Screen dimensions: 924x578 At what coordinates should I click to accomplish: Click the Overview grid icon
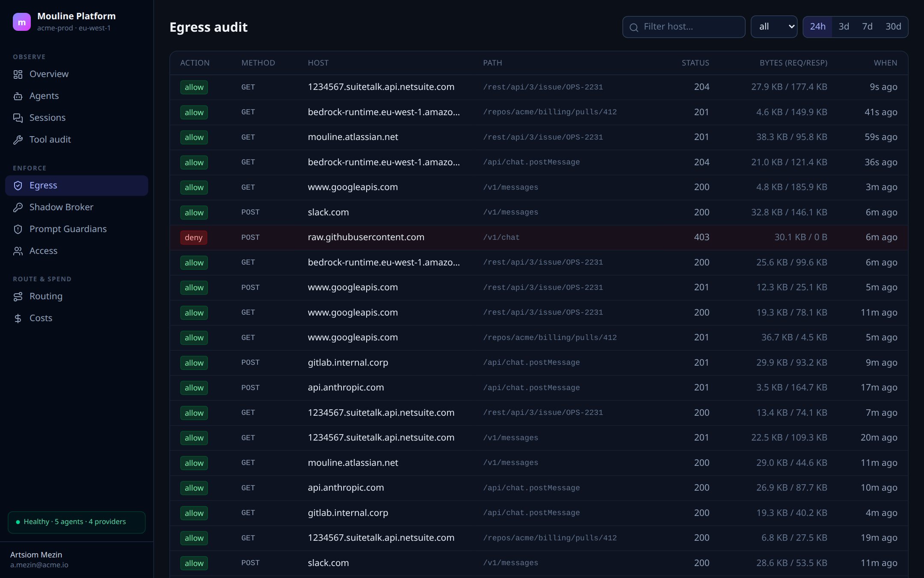coord(18,74)
